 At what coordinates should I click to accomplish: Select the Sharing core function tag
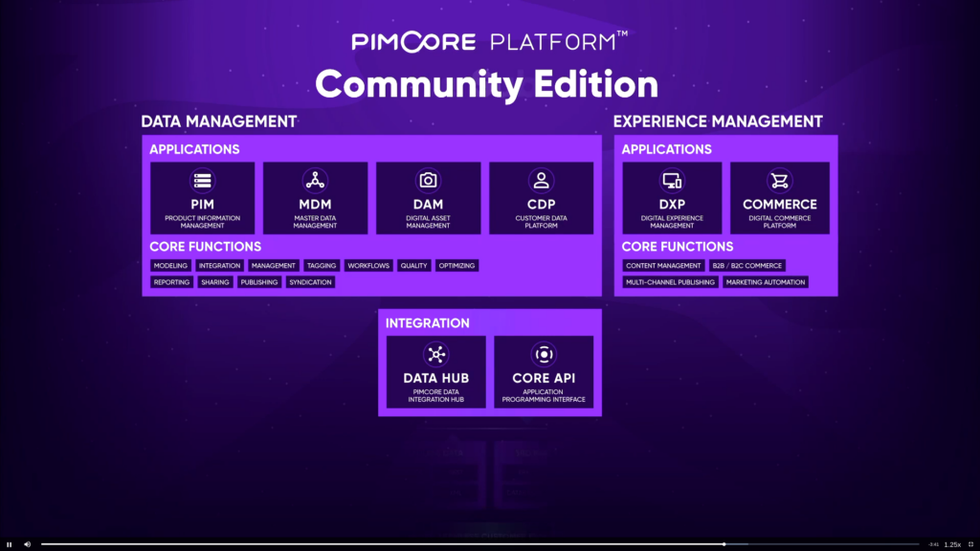(x=215, y=282)
